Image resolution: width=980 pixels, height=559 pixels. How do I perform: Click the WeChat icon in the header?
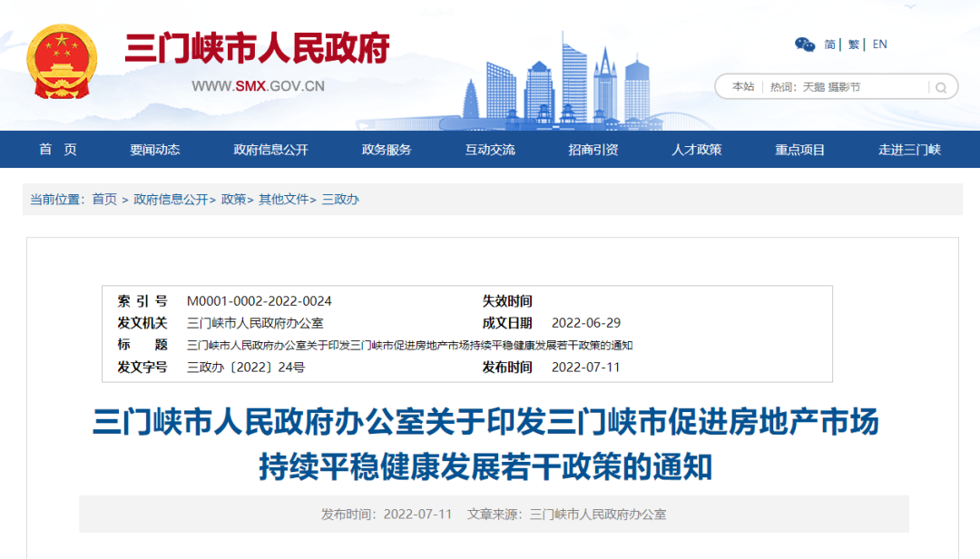tap(804, 44)
